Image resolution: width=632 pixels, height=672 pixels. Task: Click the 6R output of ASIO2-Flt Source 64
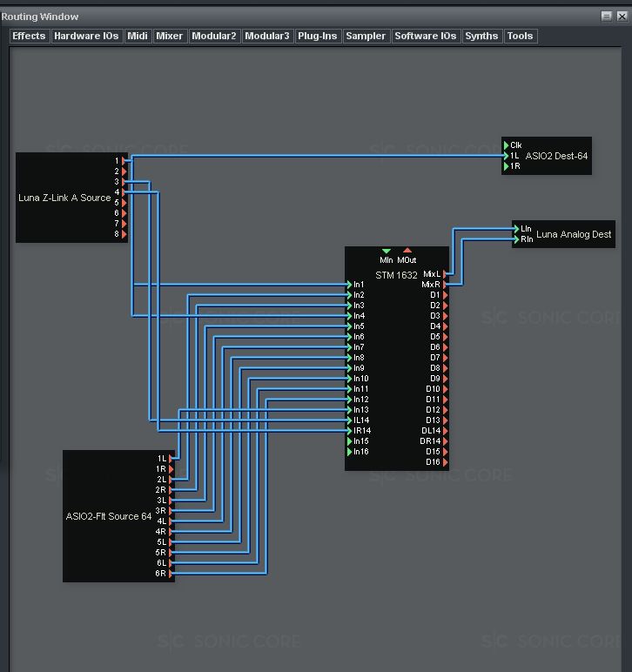[171, 574]
